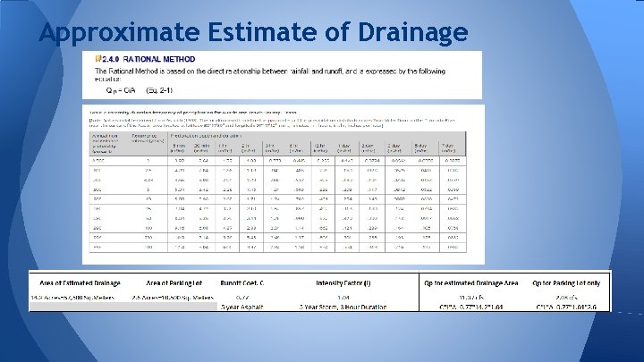Click the 0.77 runoff coefficient value
Screen dimensions: 644x362
pyautogui.click(x=242, y=298)
